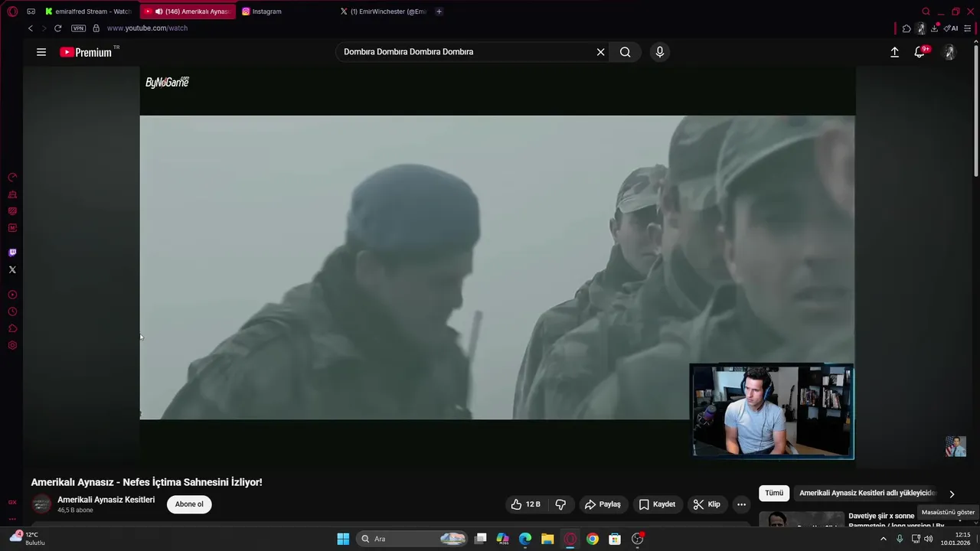
Task: Save video with Kaydet button
Action: tap(658, 504)
